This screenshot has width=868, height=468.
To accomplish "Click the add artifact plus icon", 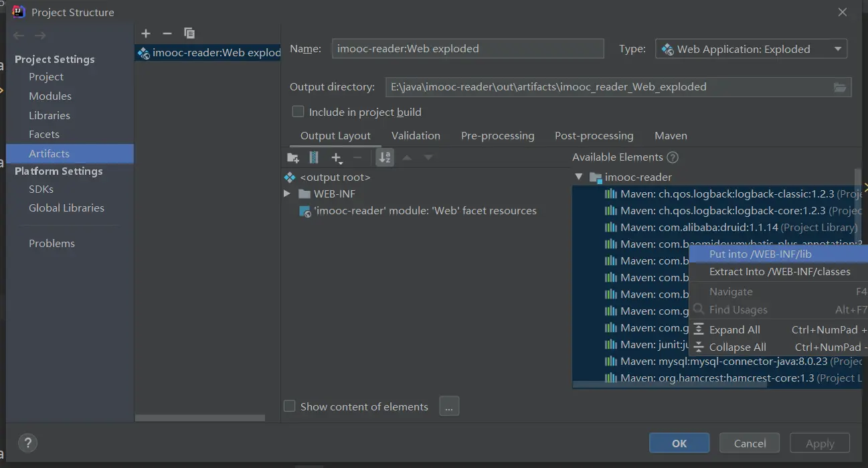I will [146, 33].
